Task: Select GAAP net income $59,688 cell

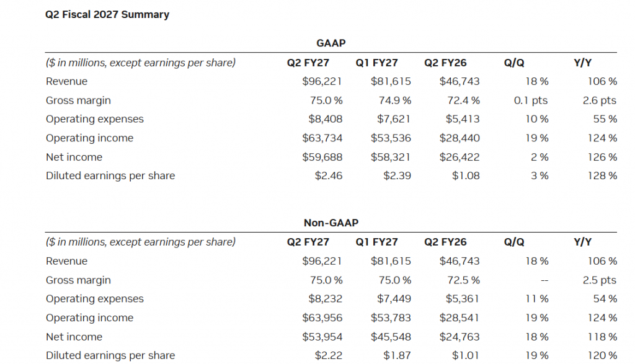Action: [322, 157]
